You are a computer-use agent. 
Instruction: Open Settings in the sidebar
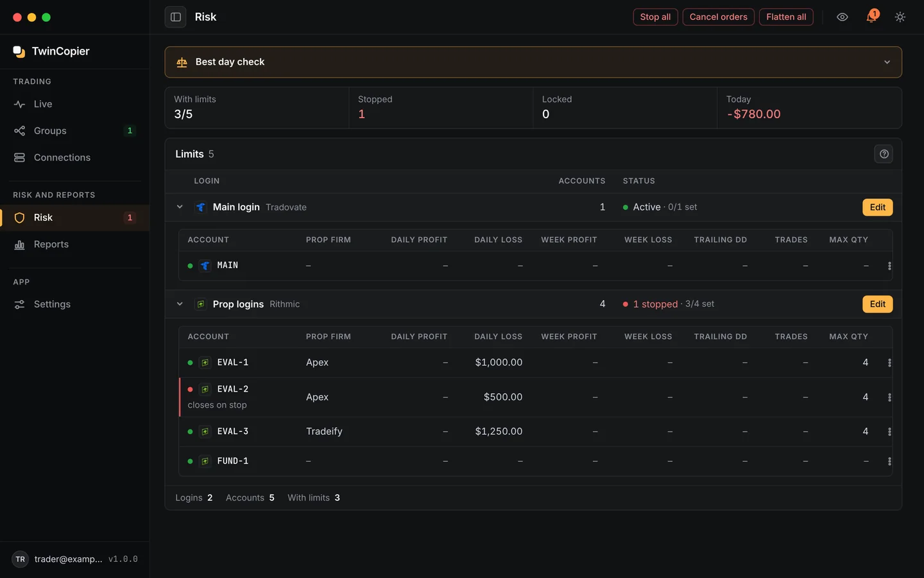74,304
